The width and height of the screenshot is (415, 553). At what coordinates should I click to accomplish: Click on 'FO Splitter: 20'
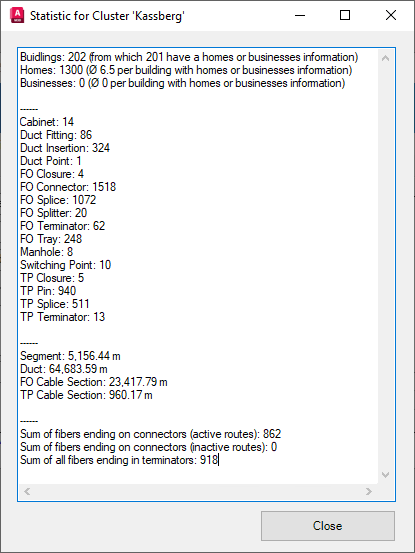coord(53,213)
